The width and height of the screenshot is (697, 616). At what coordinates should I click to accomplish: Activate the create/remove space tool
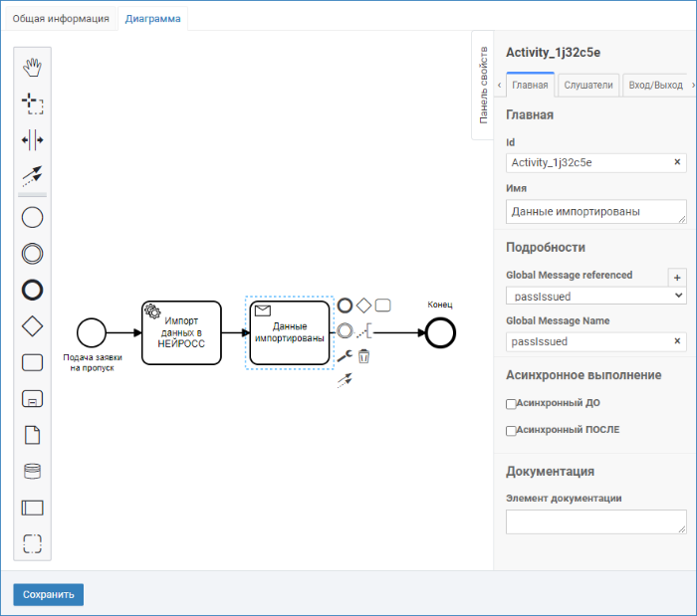33,140
